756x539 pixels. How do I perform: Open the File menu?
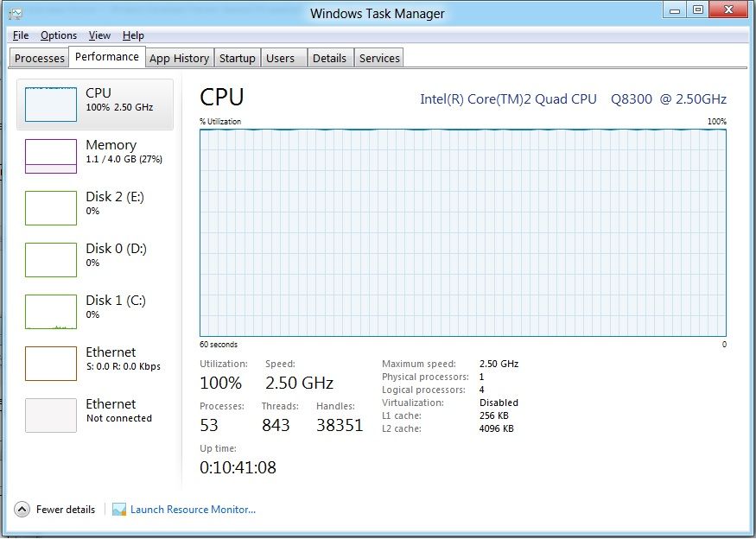pyautogui.click(x=20, y=35)
